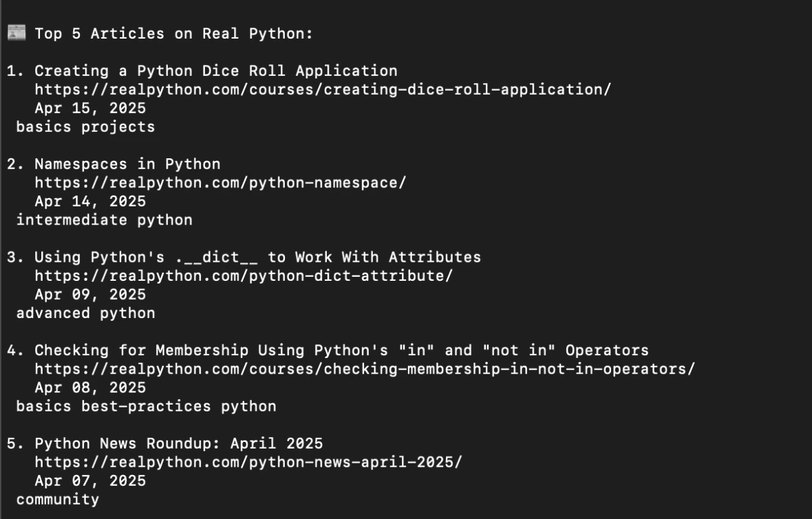Click the ".__dict__ to Work With Attributes" title

258,257
